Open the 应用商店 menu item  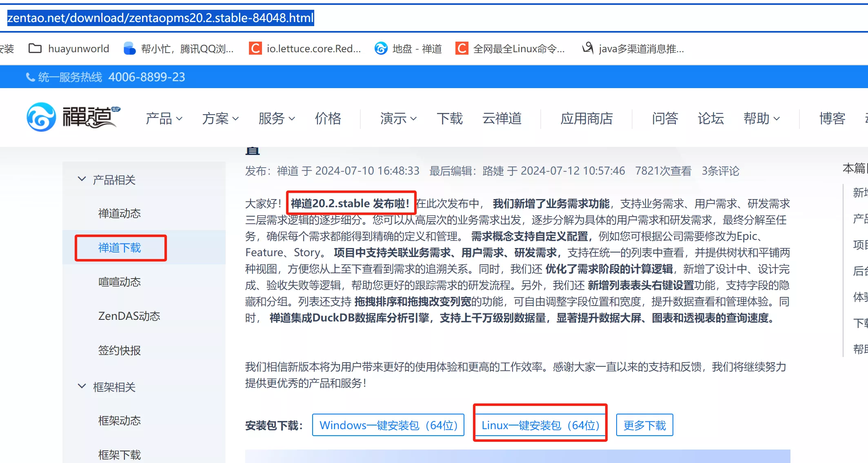tap(587, 118)
